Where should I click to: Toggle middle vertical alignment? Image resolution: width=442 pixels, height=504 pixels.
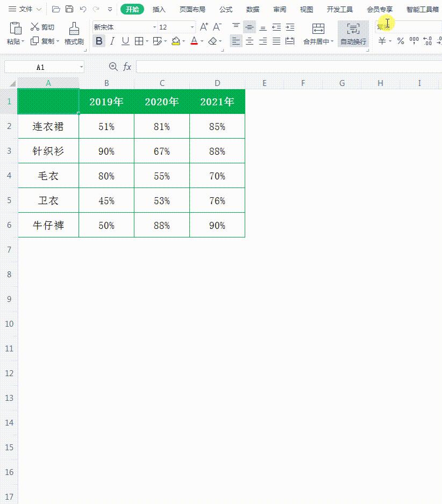[249, 26]
